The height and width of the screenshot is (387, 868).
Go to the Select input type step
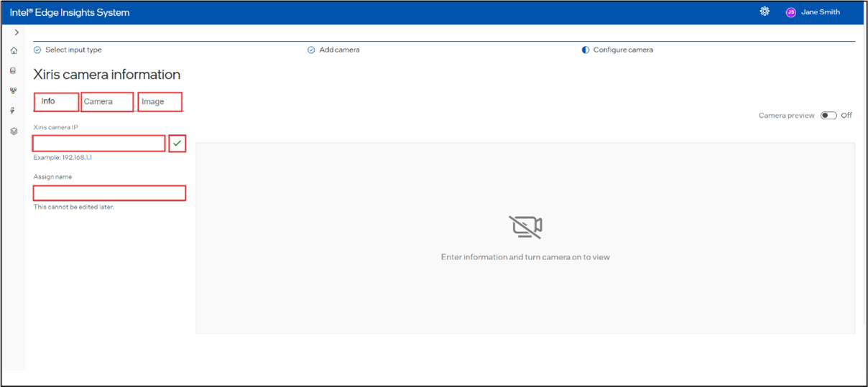[73, 50]
